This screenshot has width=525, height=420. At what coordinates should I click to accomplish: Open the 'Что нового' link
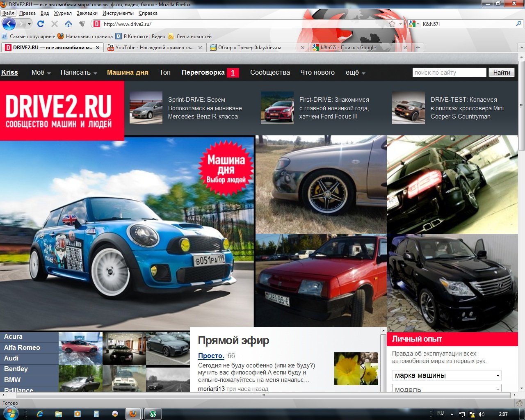(x=317, y=73)
